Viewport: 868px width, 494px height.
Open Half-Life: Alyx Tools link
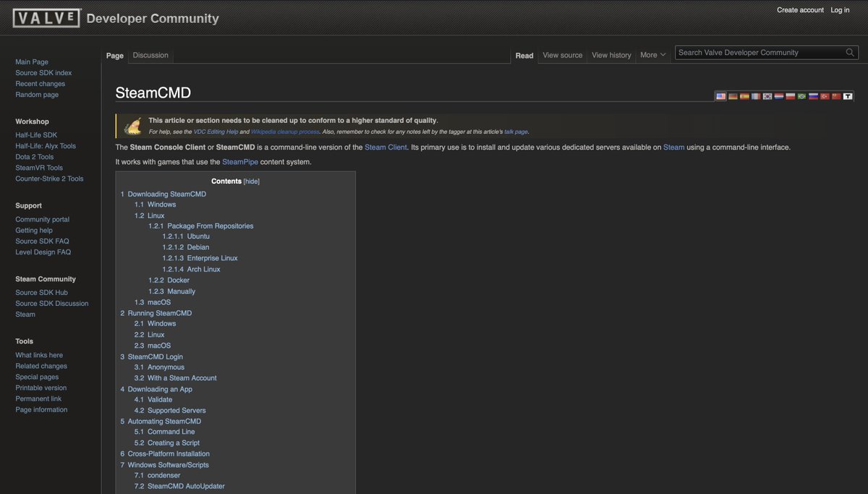[46, 146]
